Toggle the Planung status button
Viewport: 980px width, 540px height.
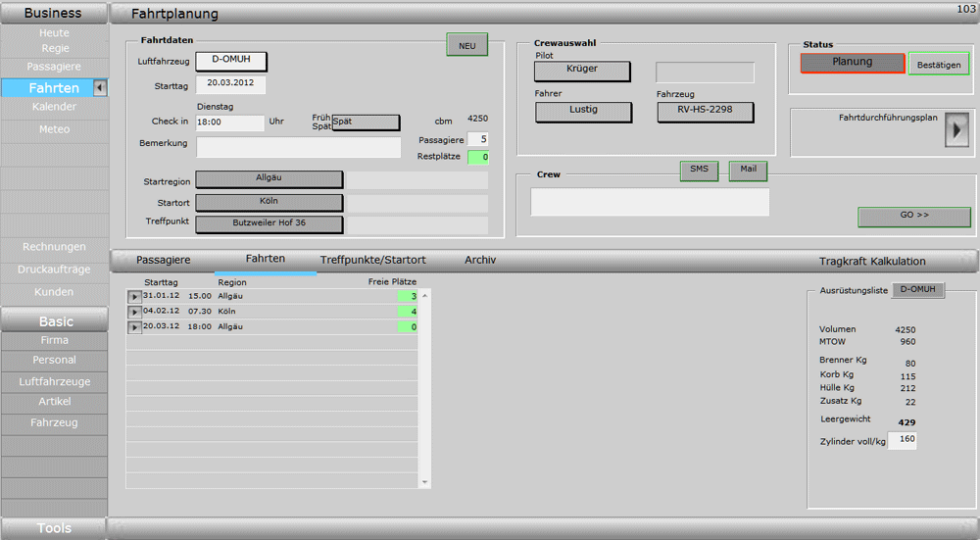852,63
